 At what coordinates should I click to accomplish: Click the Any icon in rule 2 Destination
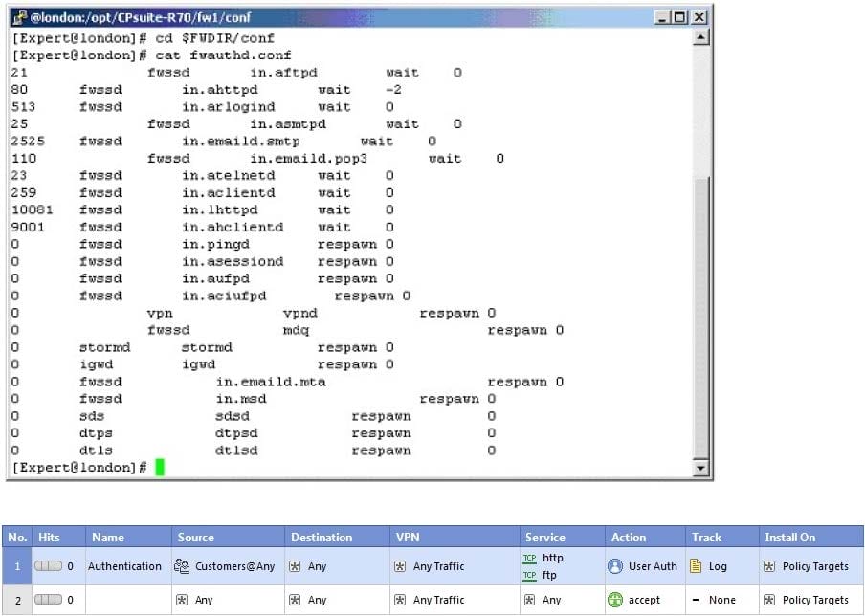[x=295, y=600]
